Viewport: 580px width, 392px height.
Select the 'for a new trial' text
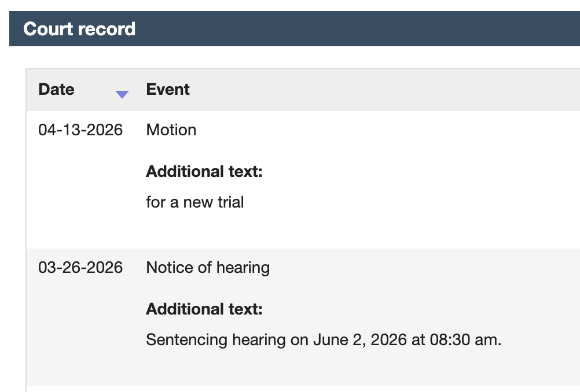(x=195, y=202)
